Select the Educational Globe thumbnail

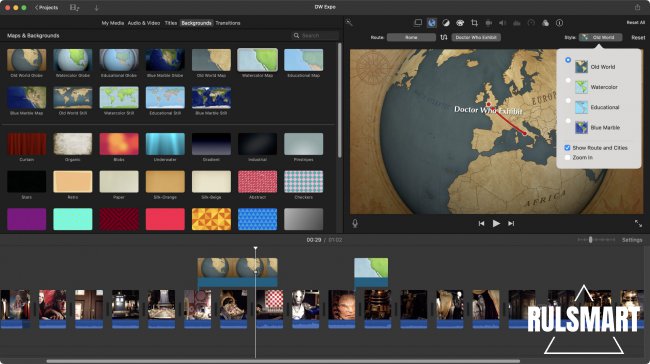pos(119,60)
